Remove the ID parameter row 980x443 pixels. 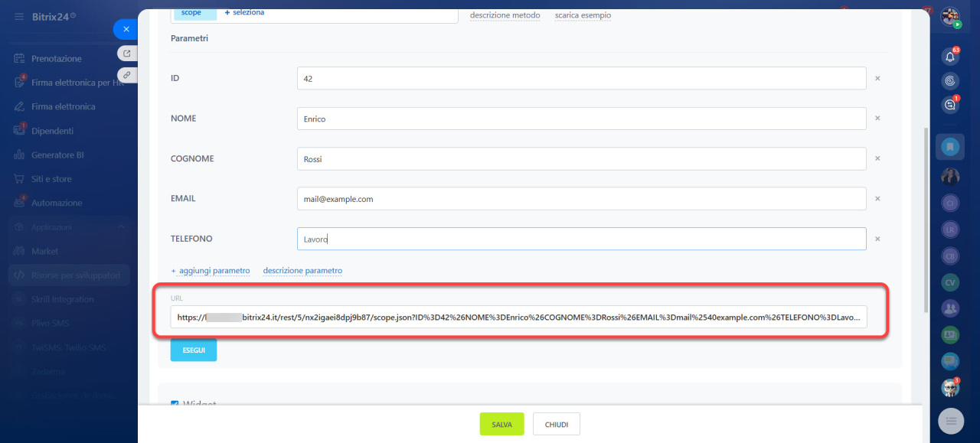[x=877, y=78]
